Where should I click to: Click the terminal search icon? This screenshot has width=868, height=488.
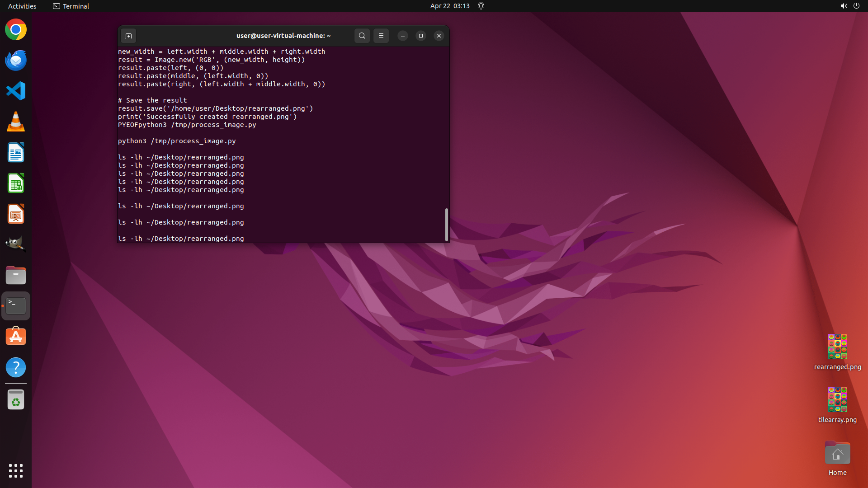point(362,36)
